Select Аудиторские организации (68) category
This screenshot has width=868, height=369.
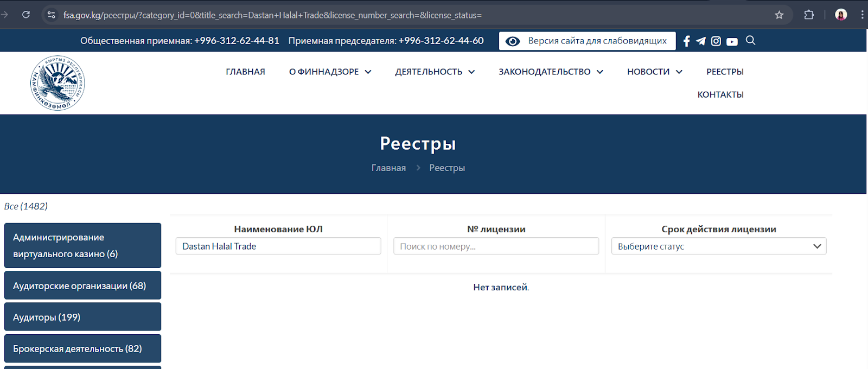click(x=82, y=285)
